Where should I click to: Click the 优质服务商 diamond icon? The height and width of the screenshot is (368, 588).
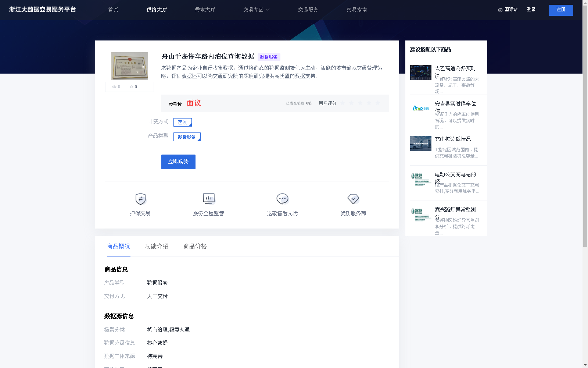pos(353,199)
